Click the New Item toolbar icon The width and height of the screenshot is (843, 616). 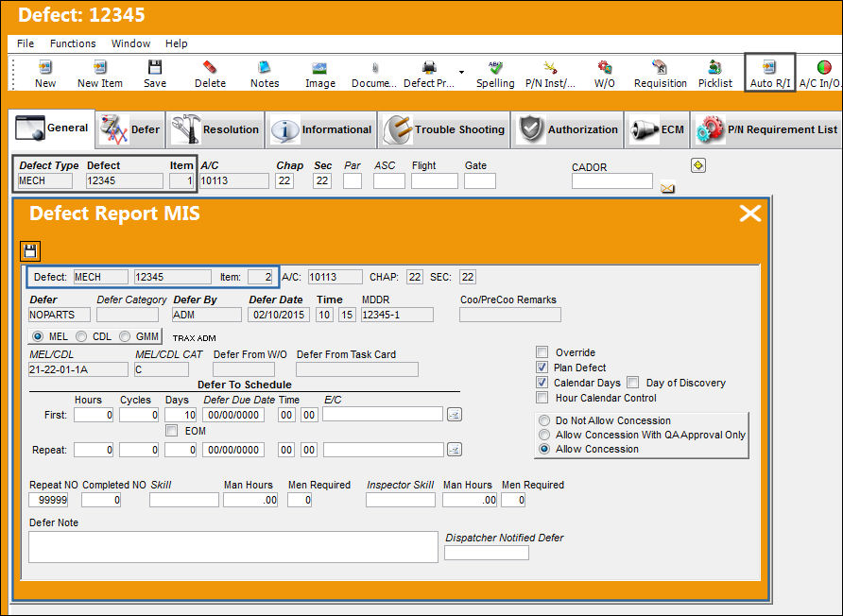[100, 67]
